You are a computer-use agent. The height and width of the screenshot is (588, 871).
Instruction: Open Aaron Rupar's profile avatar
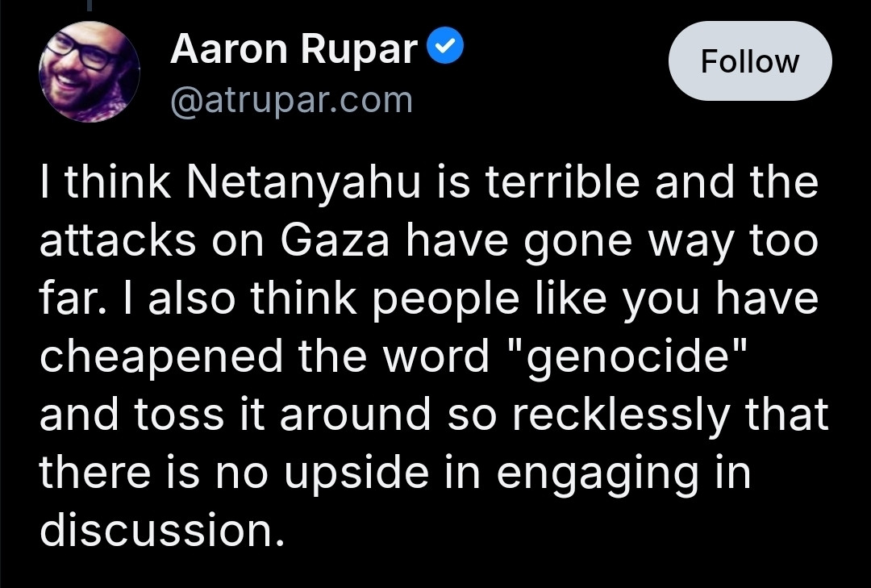pos(89,71)
